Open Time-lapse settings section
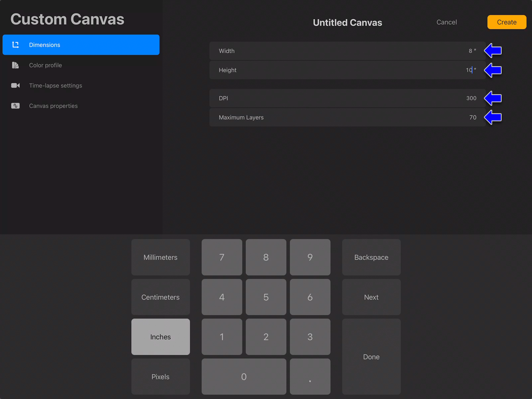The height and width of the screenshot is (399, 532). (81, 85)
